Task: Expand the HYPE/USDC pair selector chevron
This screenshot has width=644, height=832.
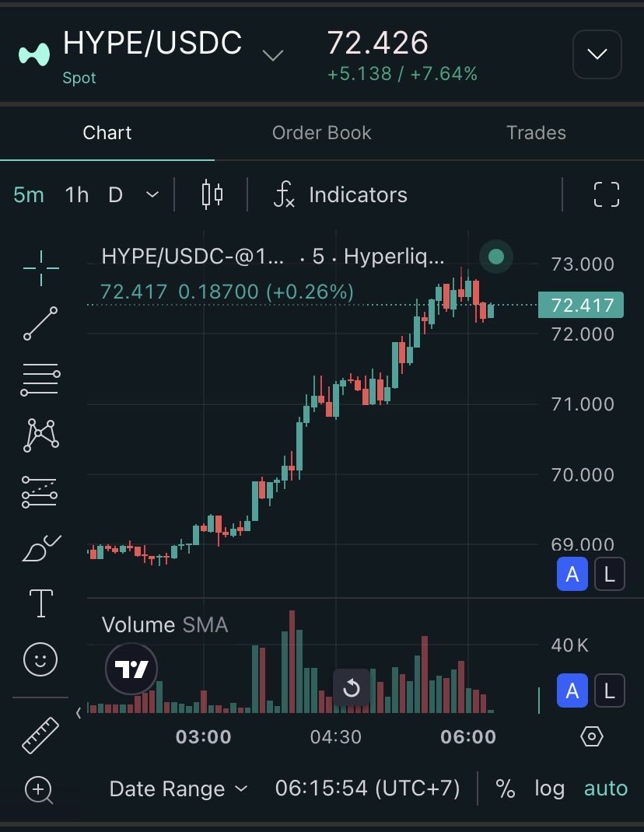Action: (x=273, y=55)
